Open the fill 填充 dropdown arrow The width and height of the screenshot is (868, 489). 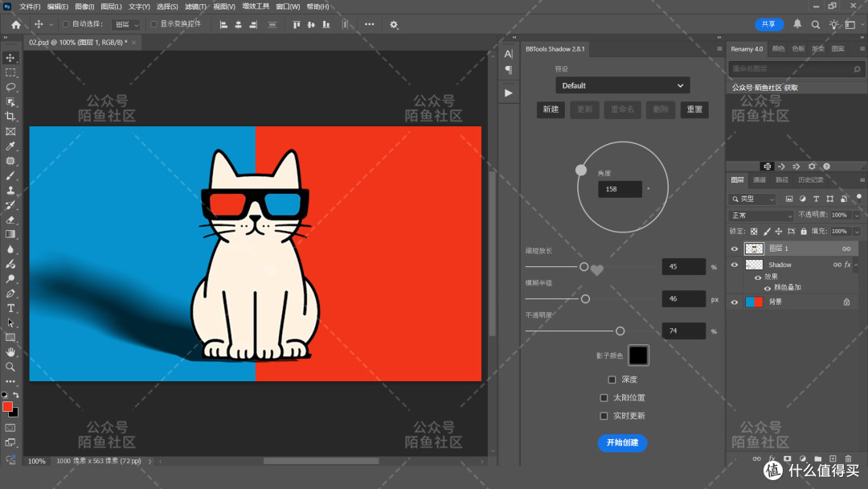coord(857,232)
